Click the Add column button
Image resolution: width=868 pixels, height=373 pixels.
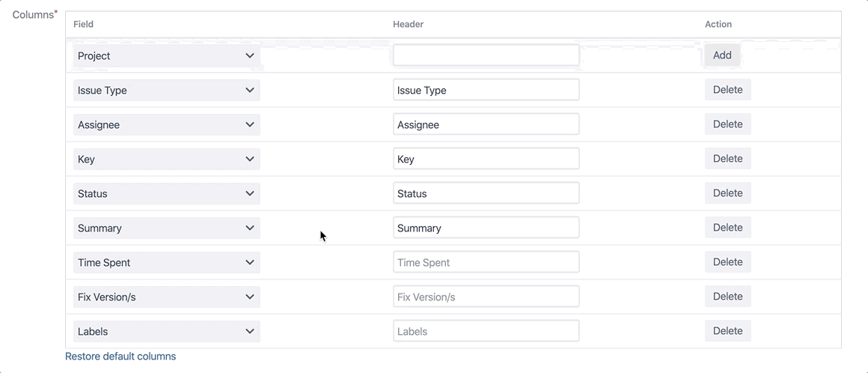[x=722, y=55]
